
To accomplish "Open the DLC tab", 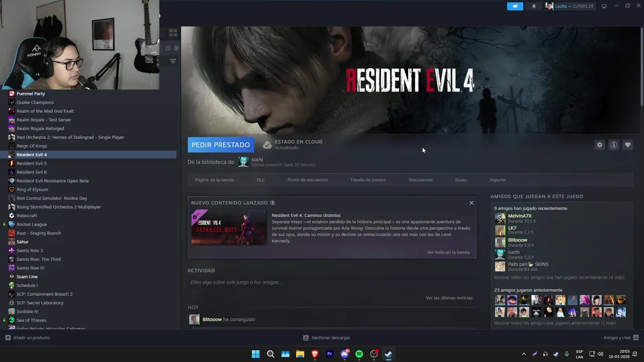I will [261, 180].
